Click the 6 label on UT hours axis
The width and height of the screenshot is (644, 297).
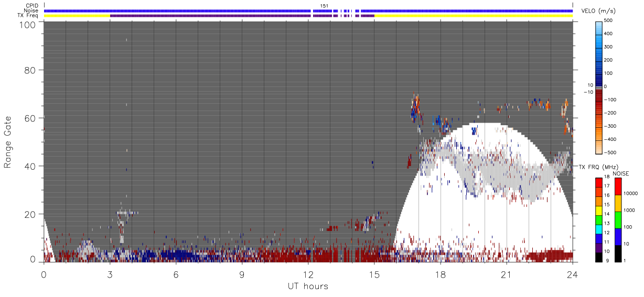176,274
